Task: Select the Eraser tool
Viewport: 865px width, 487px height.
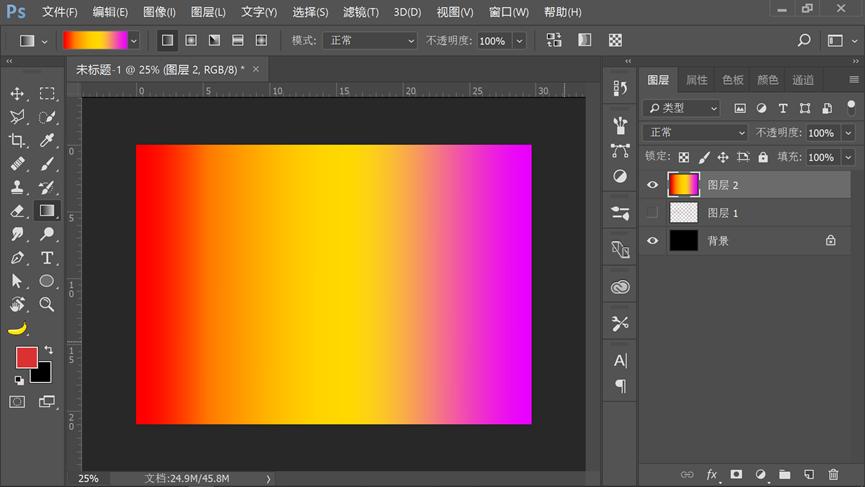Action: tap(17, 211)
